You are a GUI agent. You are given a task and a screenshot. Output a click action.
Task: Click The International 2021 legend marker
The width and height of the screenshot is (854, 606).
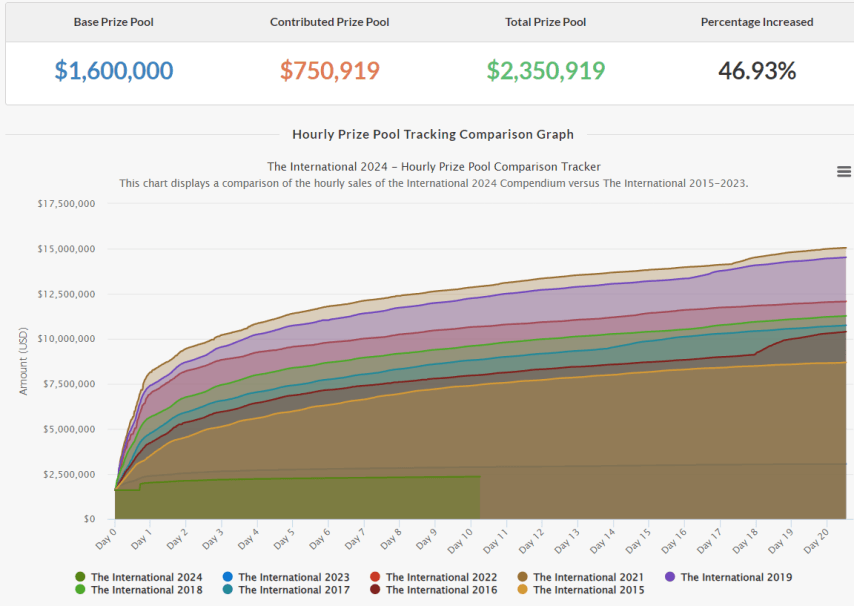(522, 577)
